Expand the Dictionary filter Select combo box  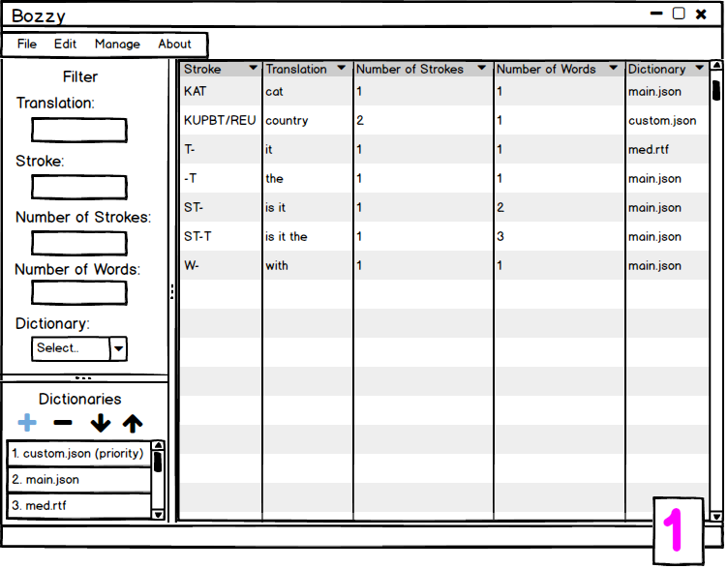pos(118,349)
